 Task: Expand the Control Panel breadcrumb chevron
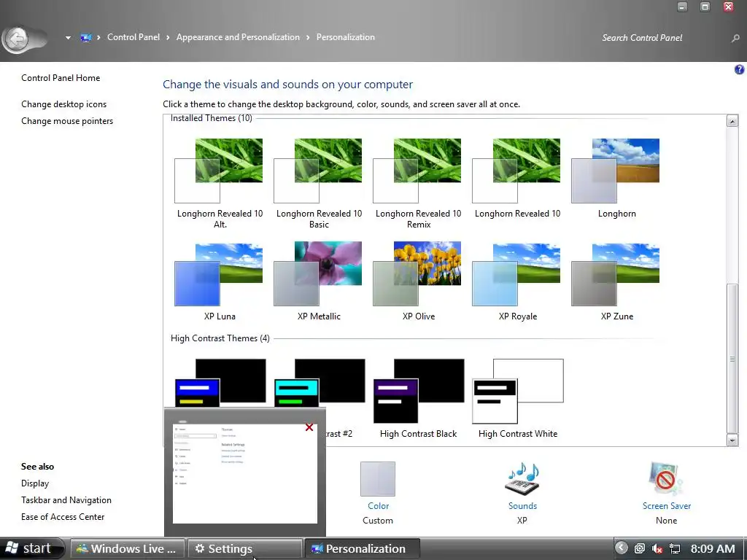168,38
